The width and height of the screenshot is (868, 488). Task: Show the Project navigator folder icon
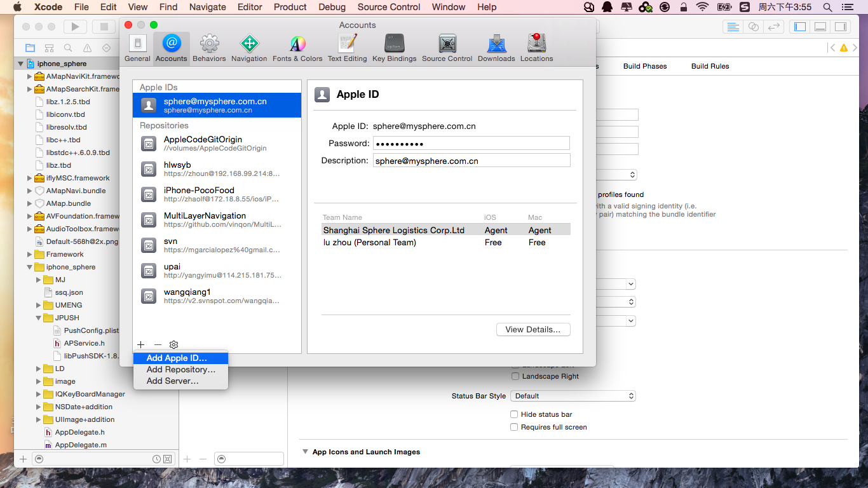point(30,48)
